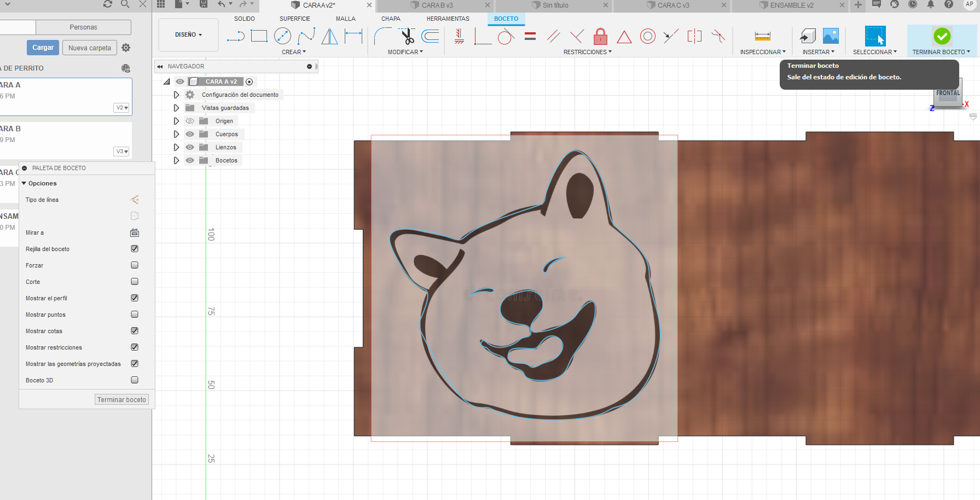Apply the Midpoint triangle constraint
Screen dimensions: 980x500
624,37
